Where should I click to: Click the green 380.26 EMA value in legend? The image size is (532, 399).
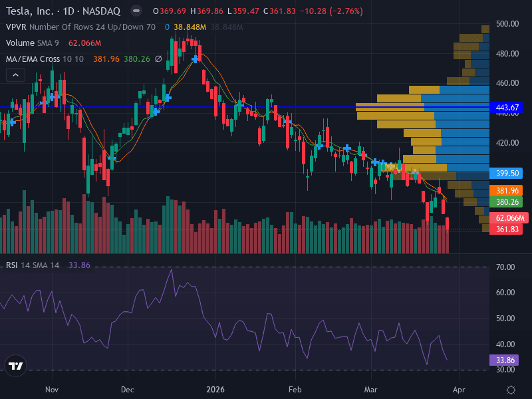pos(137,59)
